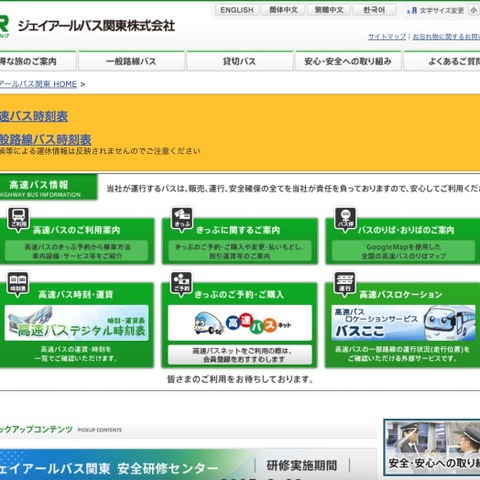Open the 貸切バス menu
Viewport: 480px width, 480px height.
(240, 61)
